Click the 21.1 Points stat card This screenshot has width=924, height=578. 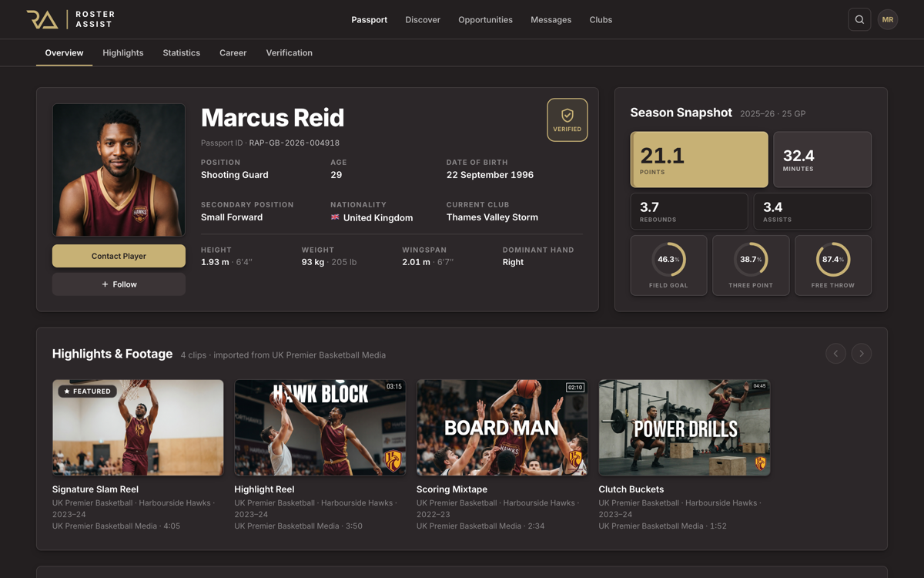point(699,160)
